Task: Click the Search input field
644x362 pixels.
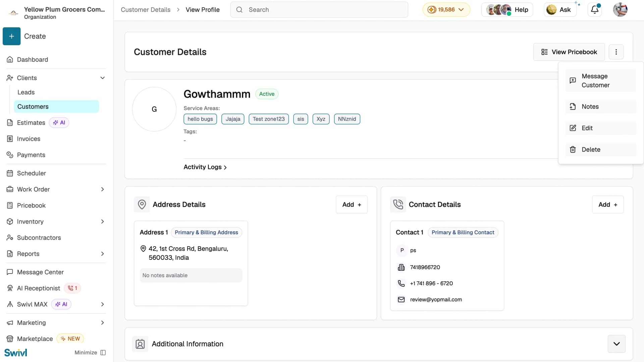Action: click(319, 10)
